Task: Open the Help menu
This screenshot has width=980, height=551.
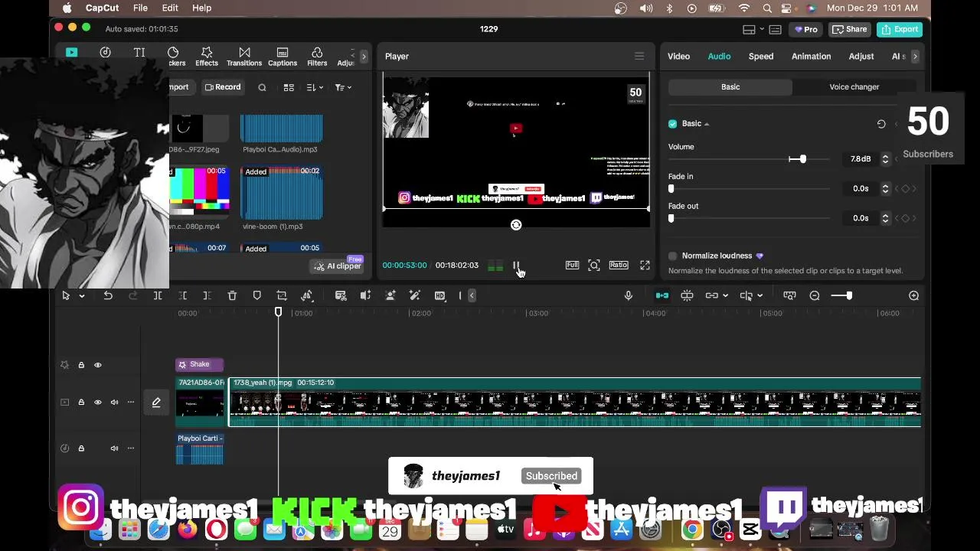Action: pyautogui.click(x=201, y=8)
